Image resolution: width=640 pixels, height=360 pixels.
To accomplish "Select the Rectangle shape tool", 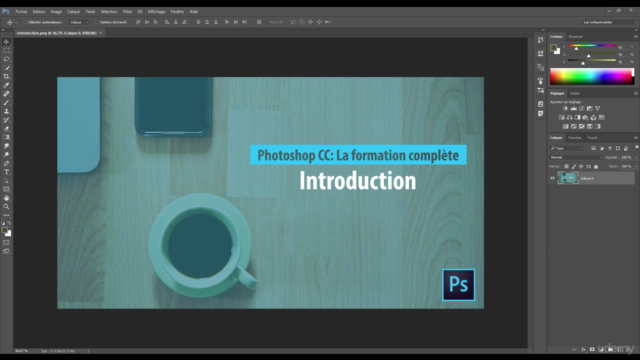I will (x=6, y=189).
